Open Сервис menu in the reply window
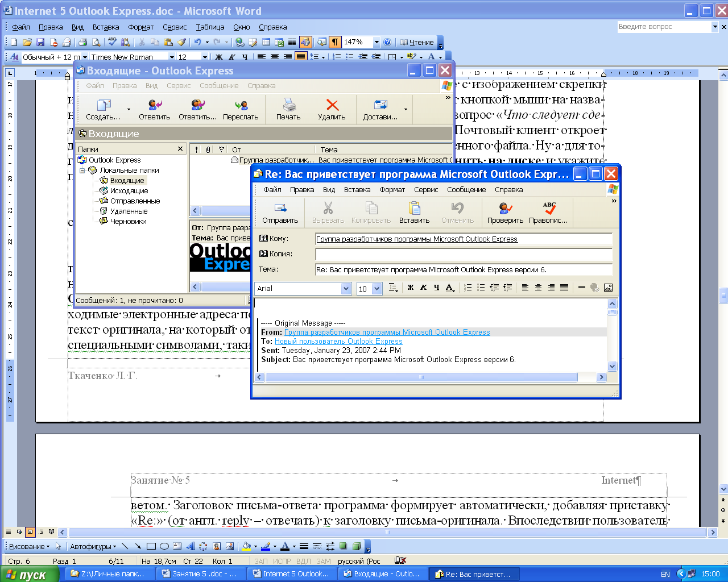The height and width of the screenshot is (582, 728). pos(426,189)
